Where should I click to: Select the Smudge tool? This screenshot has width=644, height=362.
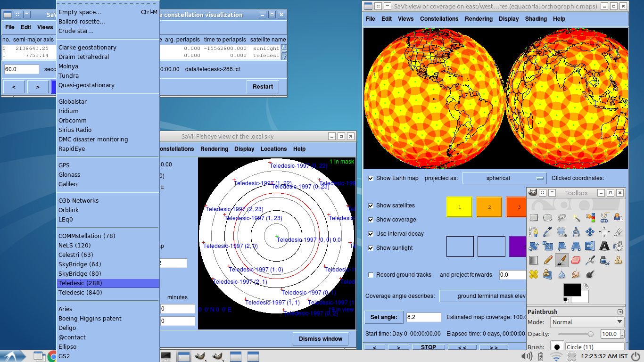[x=576, y=274]
